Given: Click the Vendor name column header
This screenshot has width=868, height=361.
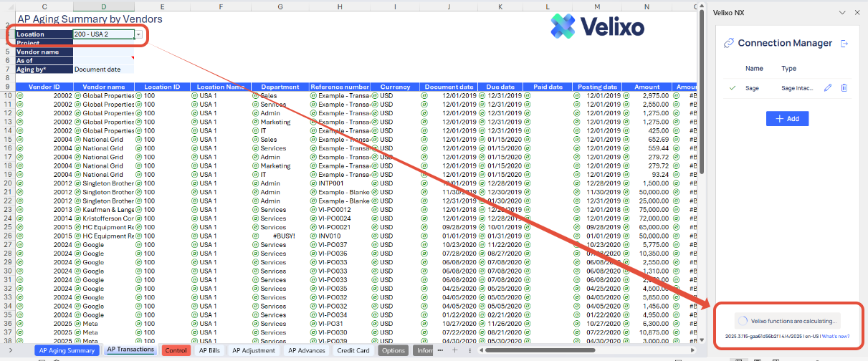Looking at the screenshot, I should [104, 87].
